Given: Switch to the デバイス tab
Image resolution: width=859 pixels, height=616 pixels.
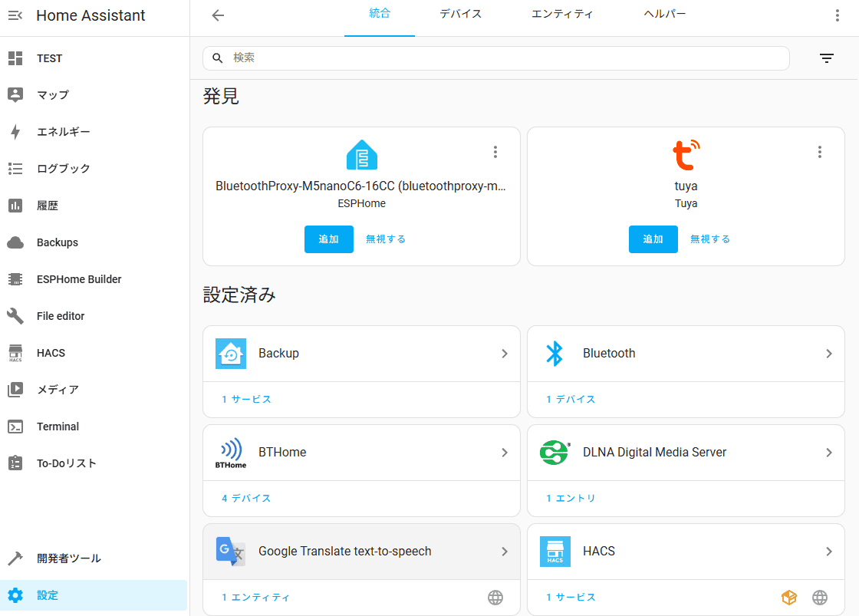Looking at the screenshot, I should [x=461, y=14].
